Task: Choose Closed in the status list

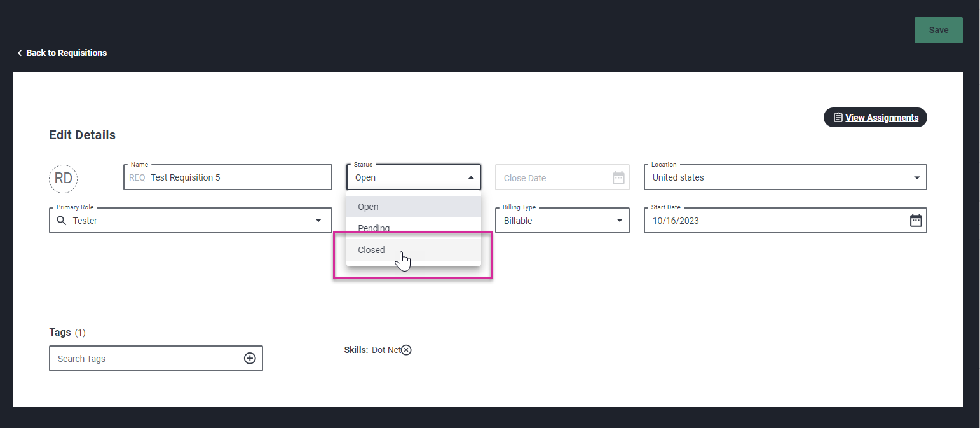Action: tap(414, 250)
